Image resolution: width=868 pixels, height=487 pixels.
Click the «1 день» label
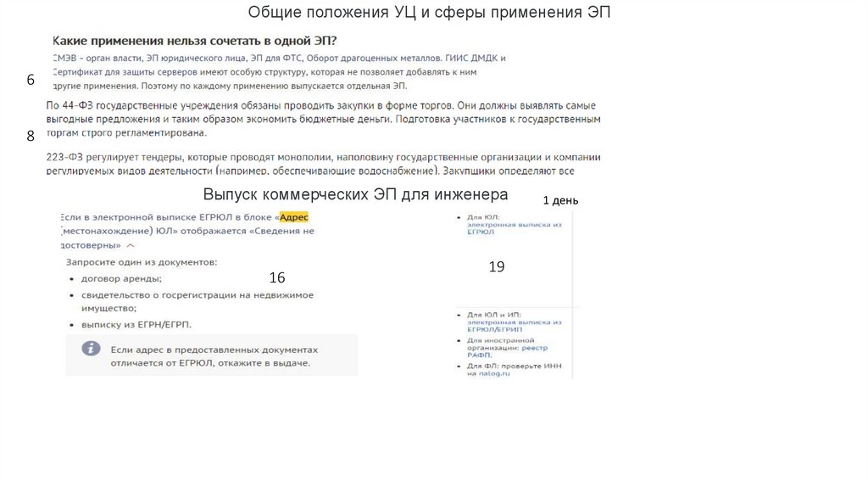tap(560, 200)
